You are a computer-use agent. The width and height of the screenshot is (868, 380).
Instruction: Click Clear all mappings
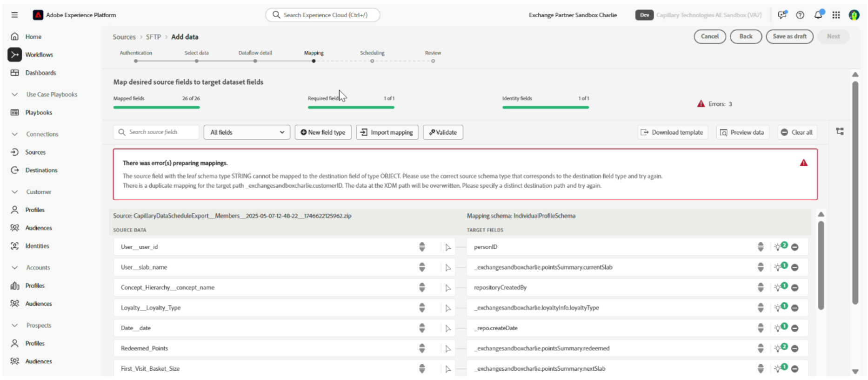coord(797,132)
